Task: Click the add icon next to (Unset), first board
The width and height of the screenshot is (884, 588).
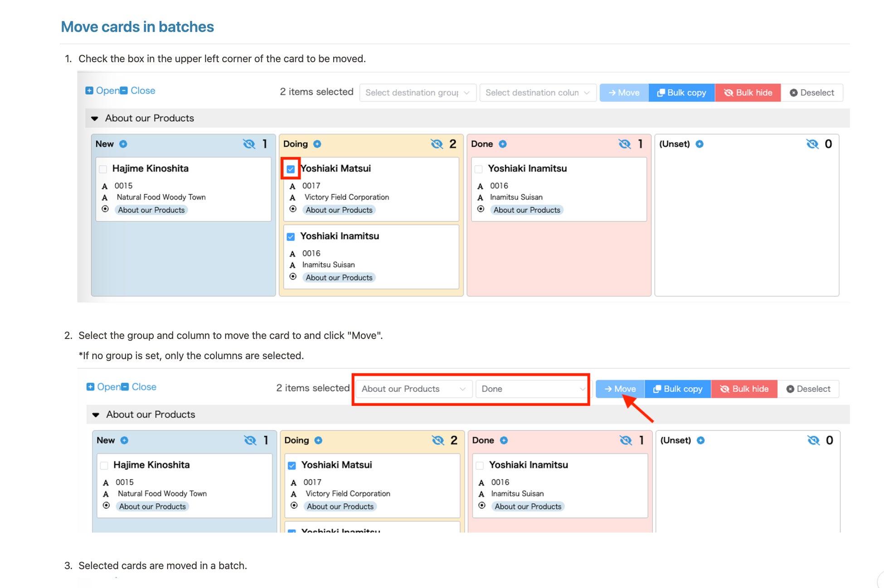Action: pos(699,144)
